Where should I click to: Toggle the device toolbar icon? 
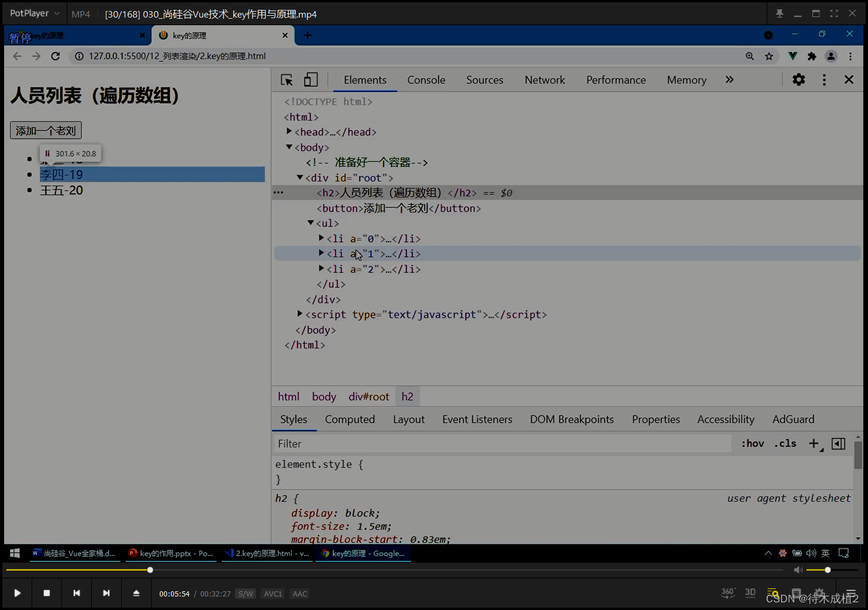(x=311, y=80)
